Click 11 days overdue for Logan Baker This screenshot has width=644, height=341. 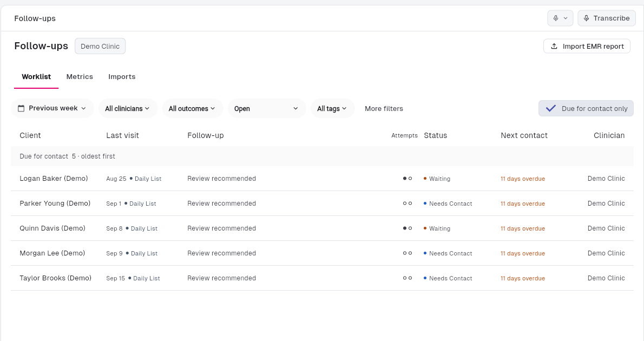pyautogui.click(x=523, y=179)
